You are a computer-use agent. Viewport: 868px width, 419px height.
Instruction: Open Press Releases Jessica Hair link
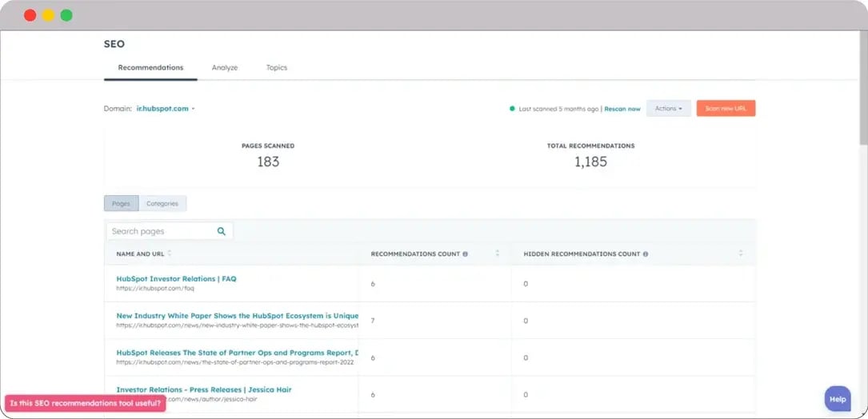tap(204, 389)
